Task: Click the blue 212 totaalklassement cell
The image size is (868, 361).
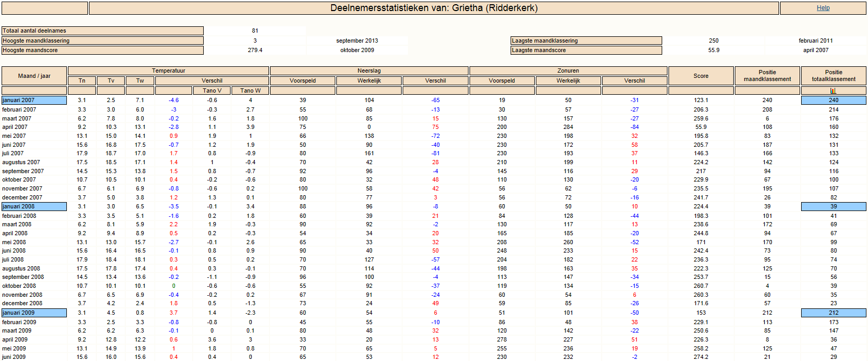Action: tap(834, 313)
